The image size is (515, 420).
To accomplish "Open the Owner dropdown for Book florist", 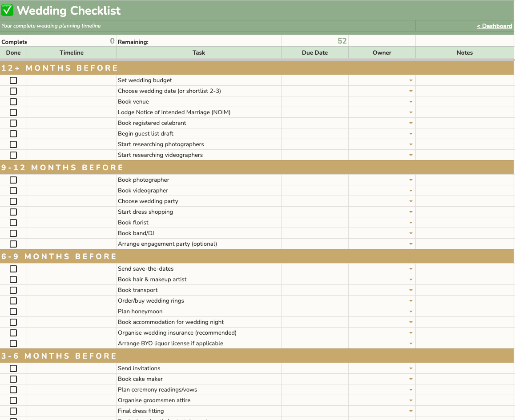I will click(410, 223).
